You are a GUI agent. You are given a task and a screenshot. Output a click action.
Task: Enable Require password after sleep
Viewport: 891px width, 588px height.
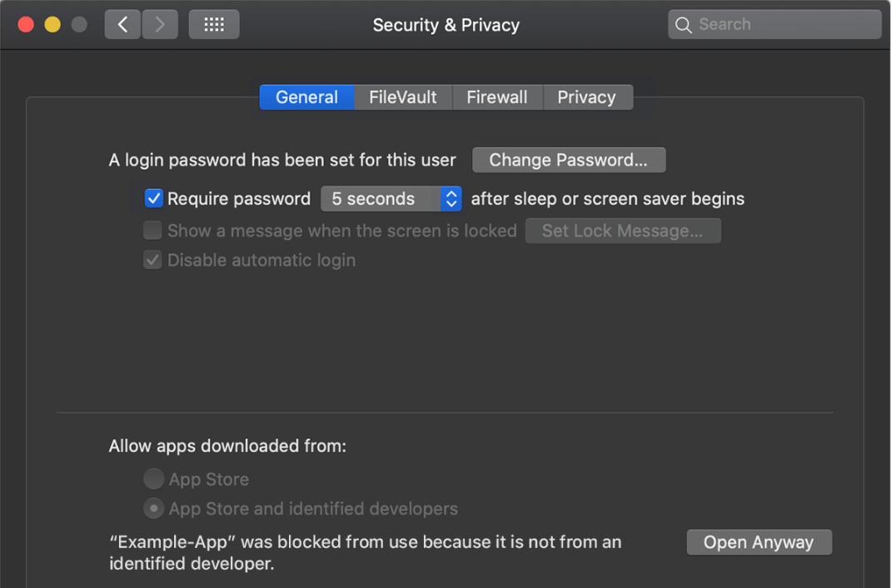[153, 198]
